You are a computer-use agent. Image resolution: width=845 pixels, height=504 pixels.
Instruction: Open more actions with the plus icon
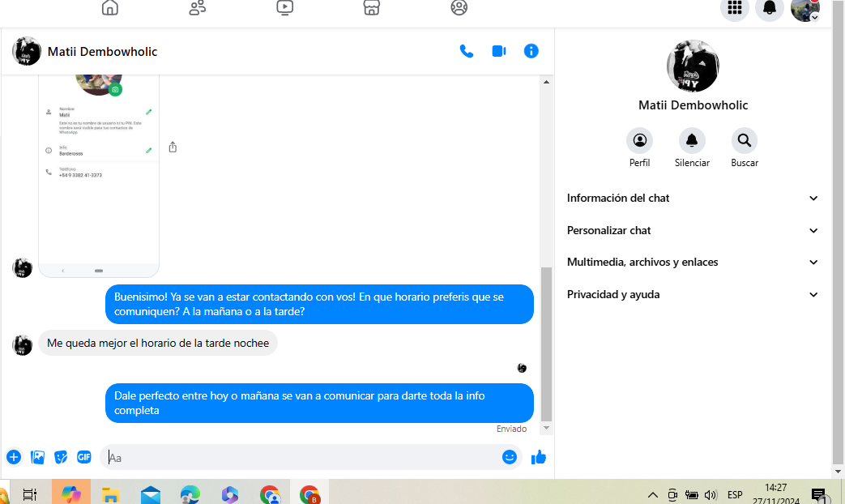tap(14, 457)
